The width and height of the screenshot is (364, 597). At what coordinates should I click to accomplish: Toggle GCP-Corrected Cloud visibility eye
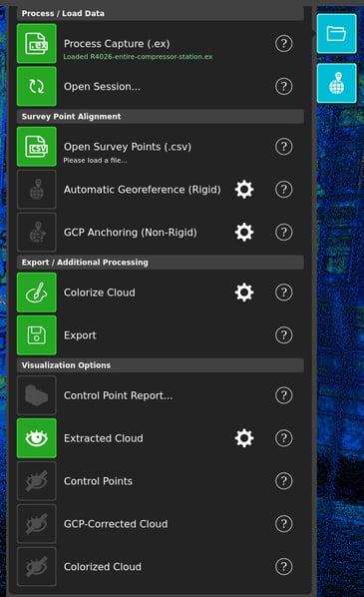[37, 524]
